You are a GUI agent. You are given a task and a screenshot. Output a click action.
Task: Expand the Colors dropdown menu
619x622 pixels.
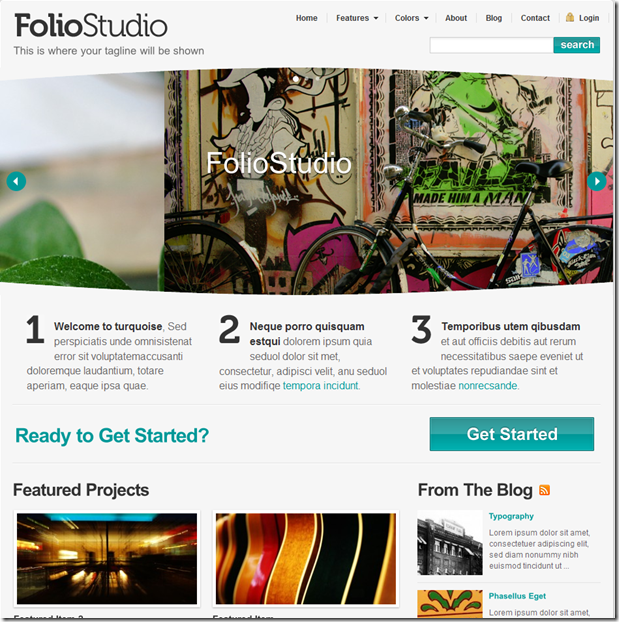coord(411,18)
